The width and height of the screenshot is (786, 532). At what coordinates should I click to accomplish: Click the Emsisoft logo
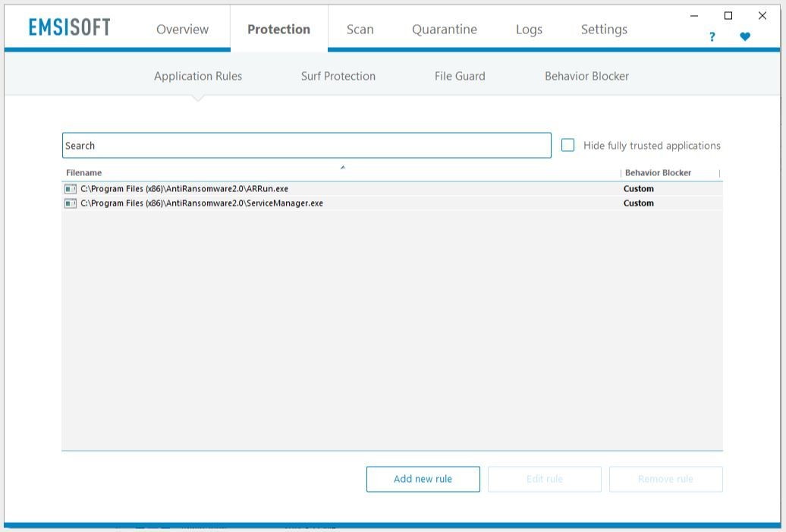click(x=69, y=28)
